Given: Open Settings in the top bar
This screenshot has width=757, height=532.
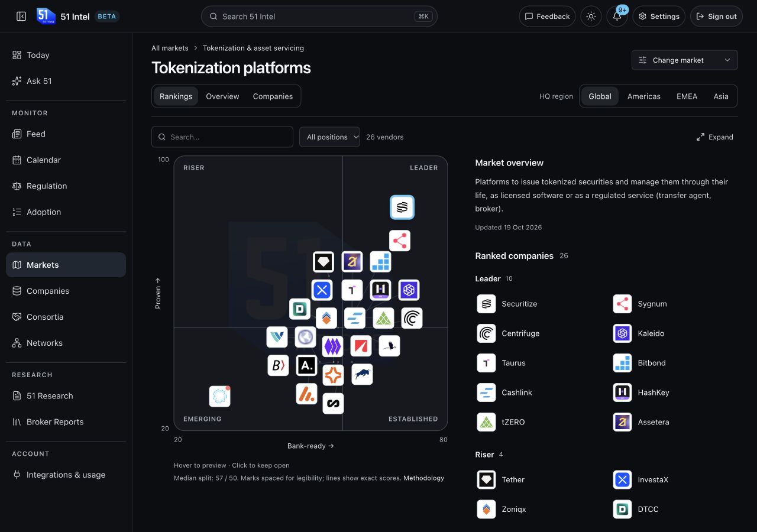Looking at the screenshot, I should point(659,17).
